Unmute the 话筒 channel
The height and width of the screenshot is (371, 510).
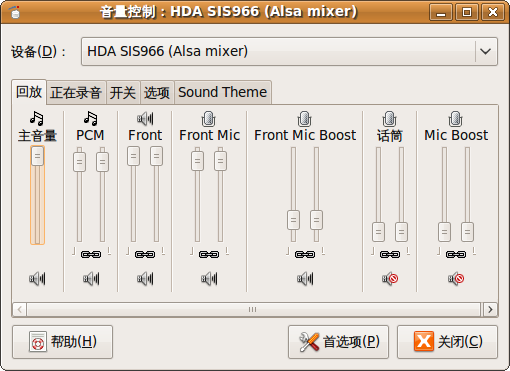390,279
